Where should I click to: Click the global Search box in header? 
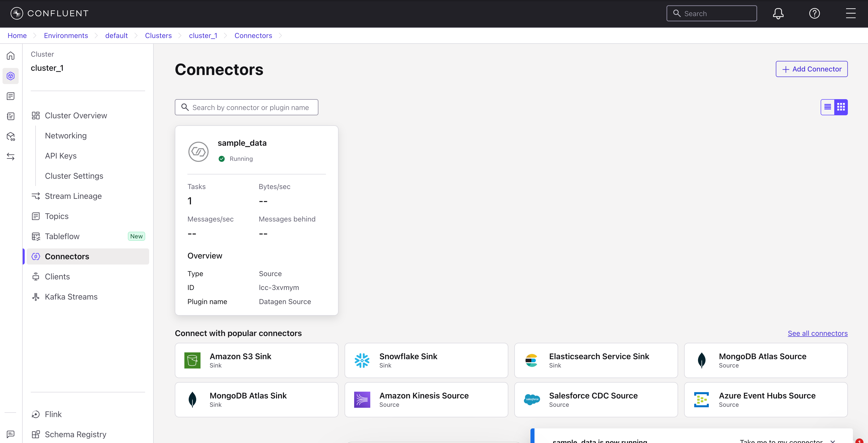[711, 13]
